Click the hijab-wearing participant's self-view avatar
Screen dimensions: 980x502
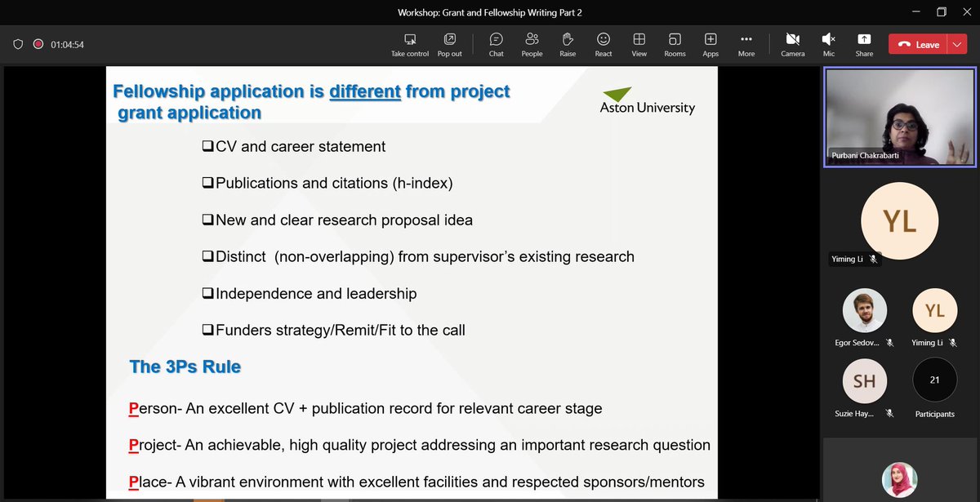(x=900, y=480)
